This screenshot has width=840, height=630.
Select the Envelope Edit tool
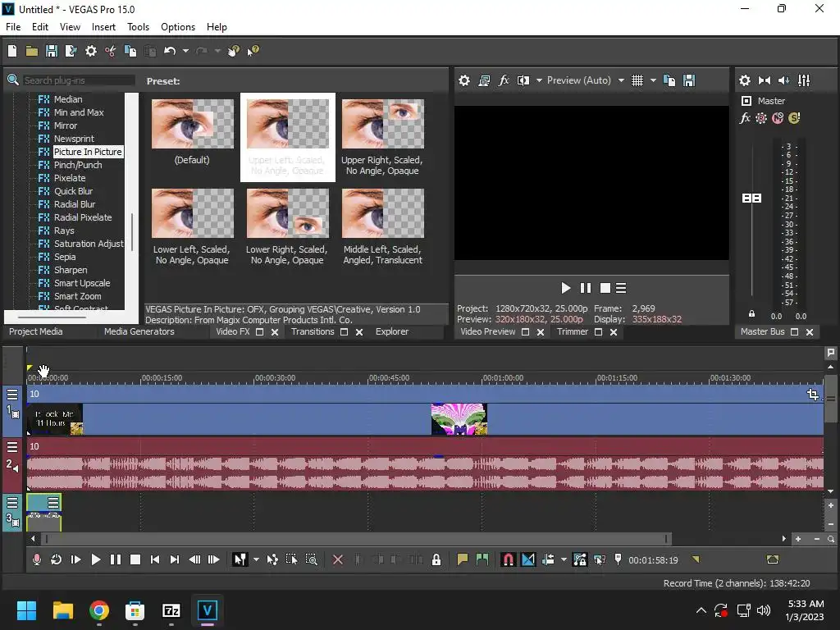pos(272,559)
